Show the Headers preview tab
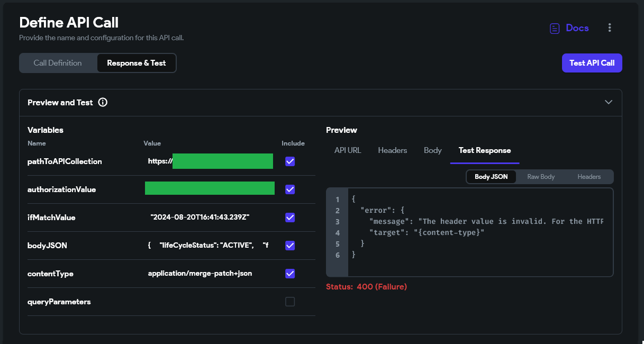 tap(393, 150)
